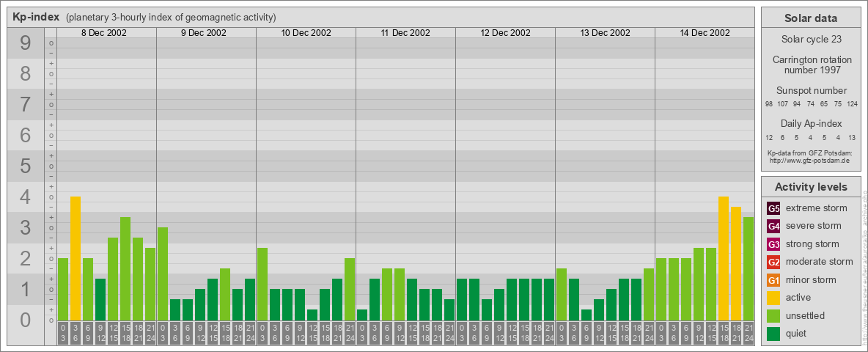Click the 3-6 hour label under 8 Dec

pos(76,334)
